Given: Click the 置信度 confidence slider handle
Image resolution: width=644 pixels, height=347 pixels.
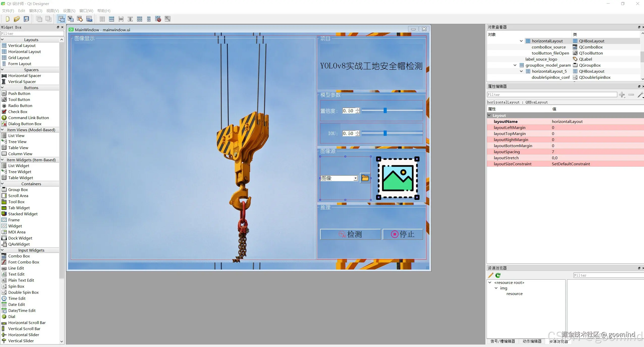Looking at the screenshot, I should click(x=385, y=111).
